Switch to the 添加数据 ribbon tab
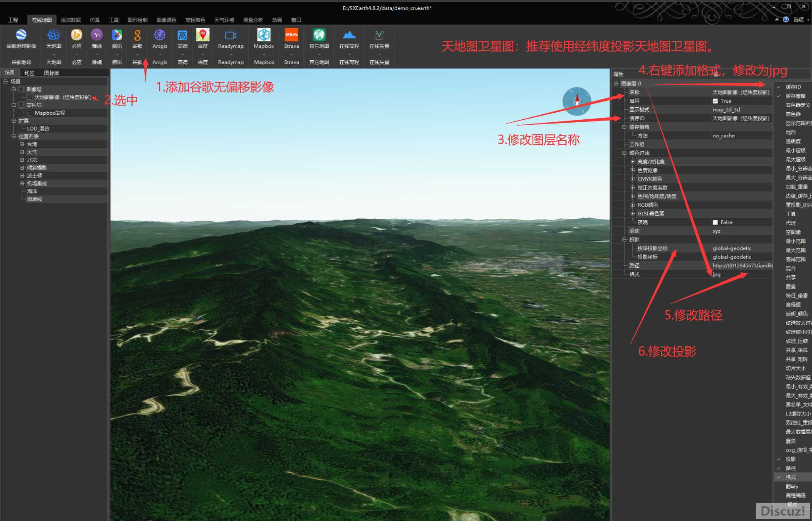This screenshot has width=812, height=521. pos(71,20)
